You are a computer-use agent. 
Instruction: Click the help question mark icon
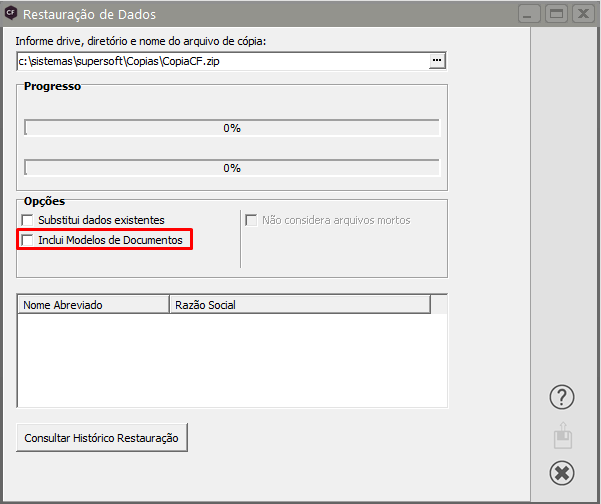coord(562,397)
